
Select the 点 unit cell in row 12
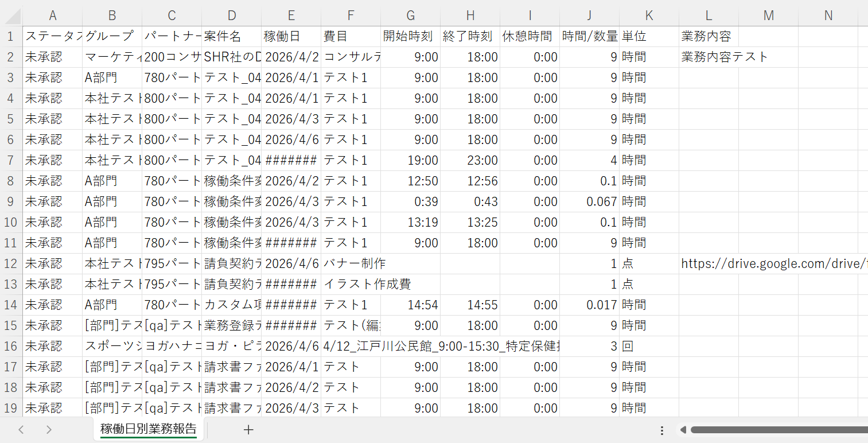pos(649,264)
